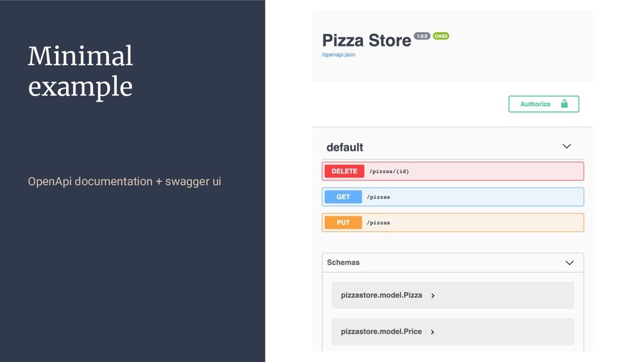Click the Pizza Store title heading

[366, 40]
